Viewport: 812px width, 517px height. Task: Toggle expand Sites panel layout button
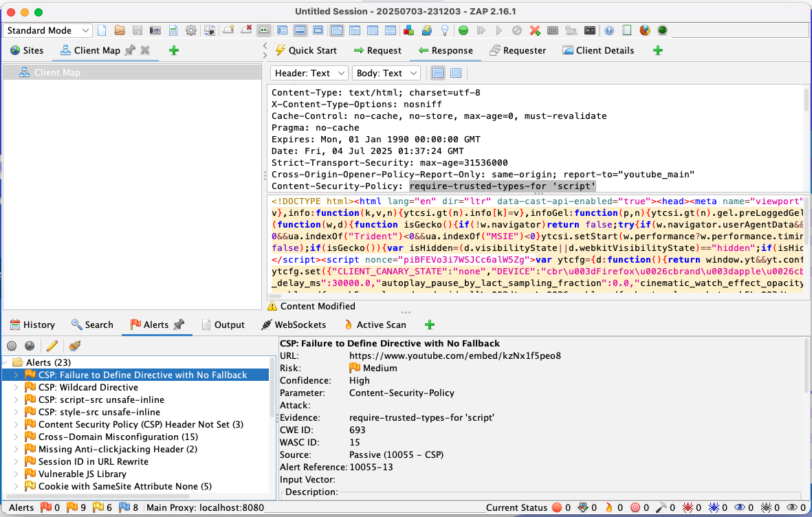tap(282, 30)
